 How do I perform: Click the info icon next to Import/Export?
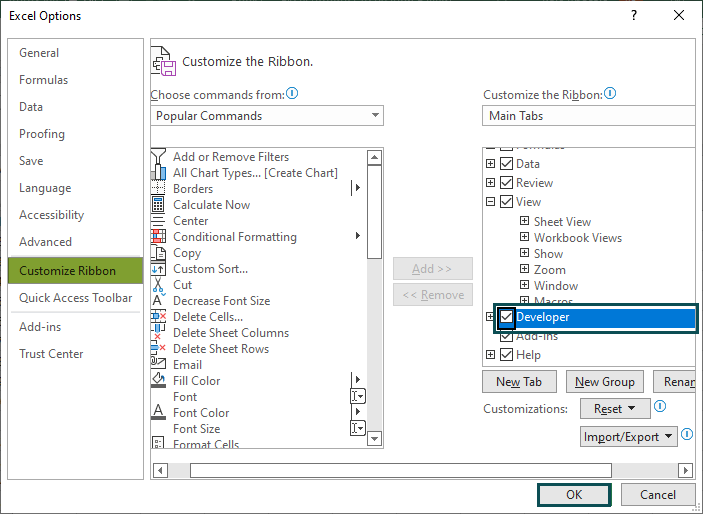tap(687, 434)
